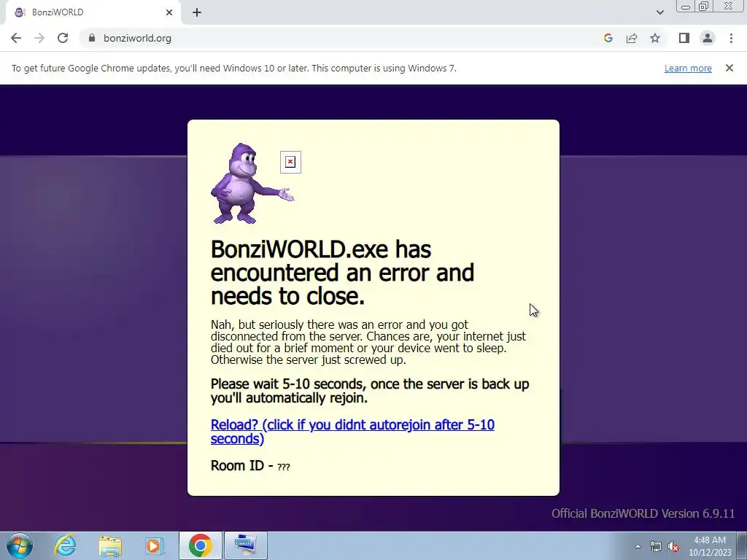Open the Google icon in the address bar
The image size is (747, 560).
608,38
